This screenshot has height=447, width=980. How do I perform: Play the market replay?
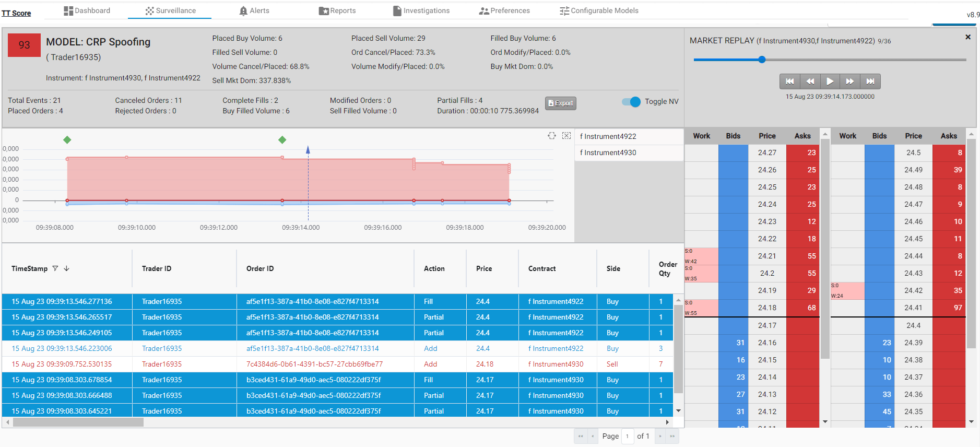tap(830, 81)
